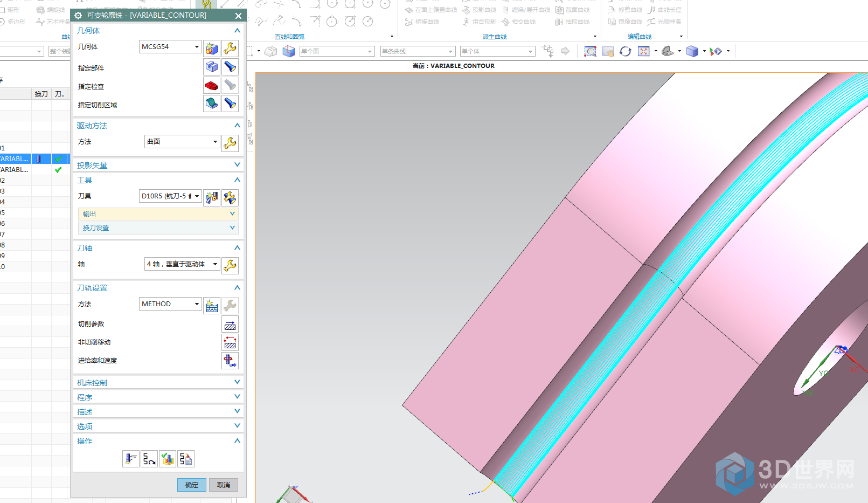Open the 非切削移动 settings icon
868x503 pixels.
click(x=230, y=343)
